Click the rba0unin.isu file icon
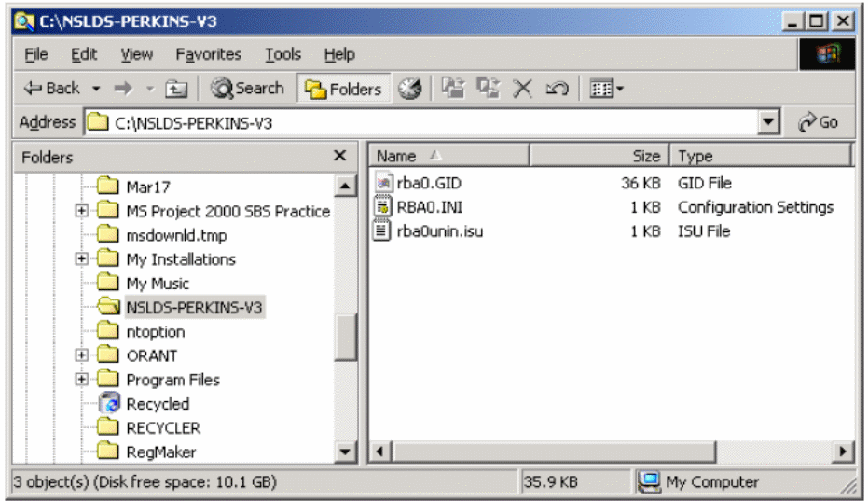This screenshot has width=868, height=501. coord(382,230)
